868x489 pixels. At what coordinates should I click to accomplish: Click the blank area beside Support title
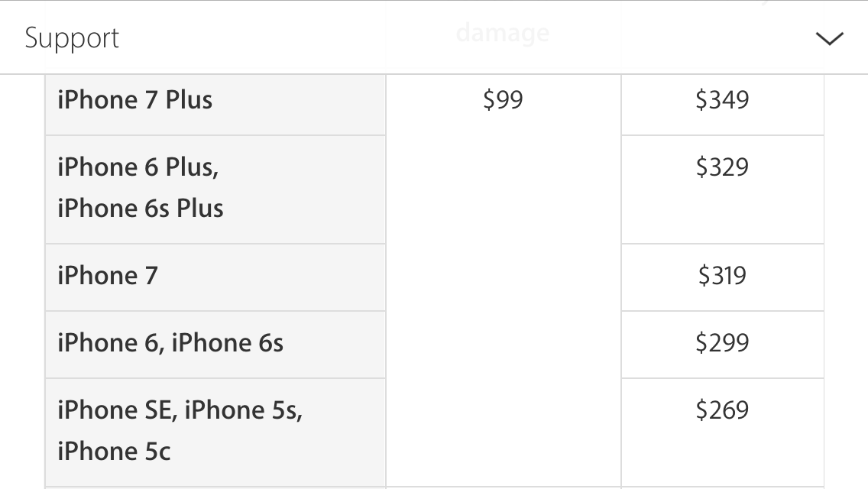[x=465, y=37]
